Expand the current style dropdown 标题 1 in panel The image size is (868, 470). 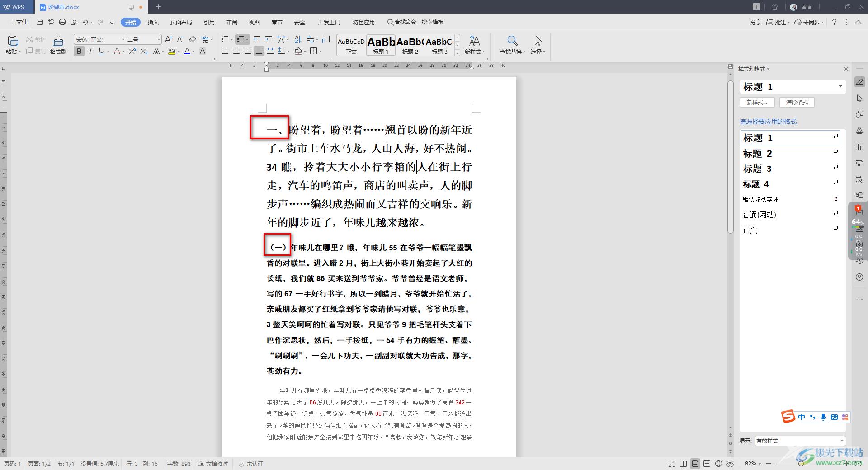(840, 86)
